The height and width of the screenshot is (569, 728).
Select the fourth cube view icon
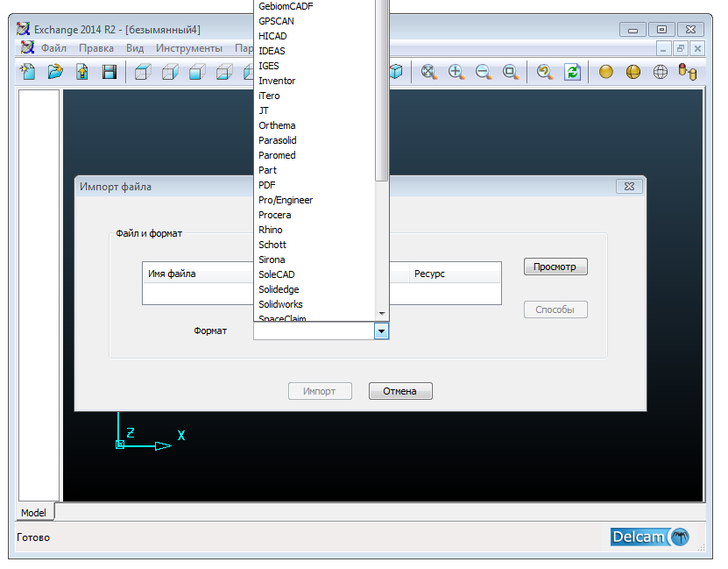pos(224,72)
